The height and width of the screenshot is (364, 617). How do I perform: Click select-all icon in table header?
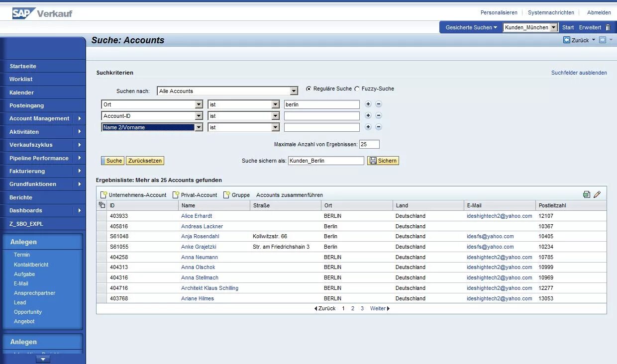[x=102, y=205]
